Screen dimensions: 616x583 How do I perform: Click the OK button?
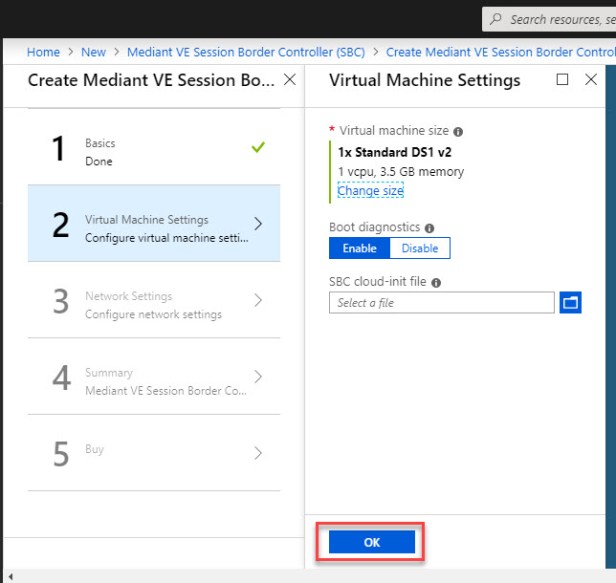click(x=372, y=541)
